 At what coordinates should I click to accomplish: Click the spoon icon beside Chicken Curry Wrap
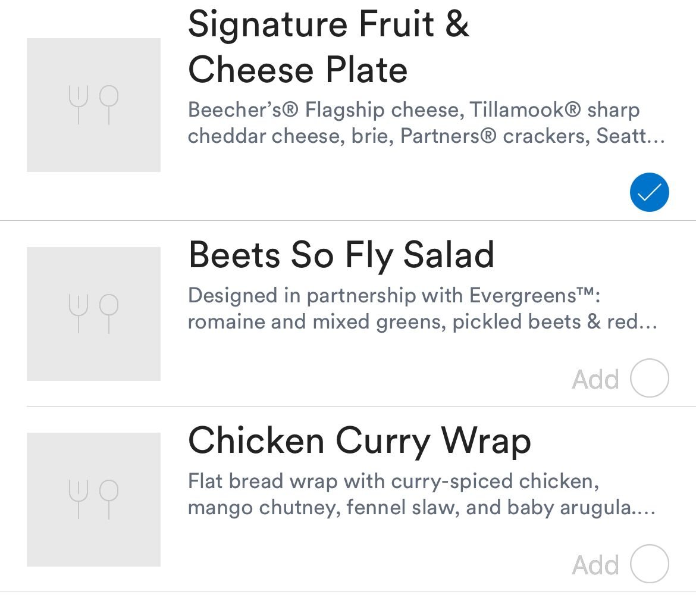click(109, 499)
